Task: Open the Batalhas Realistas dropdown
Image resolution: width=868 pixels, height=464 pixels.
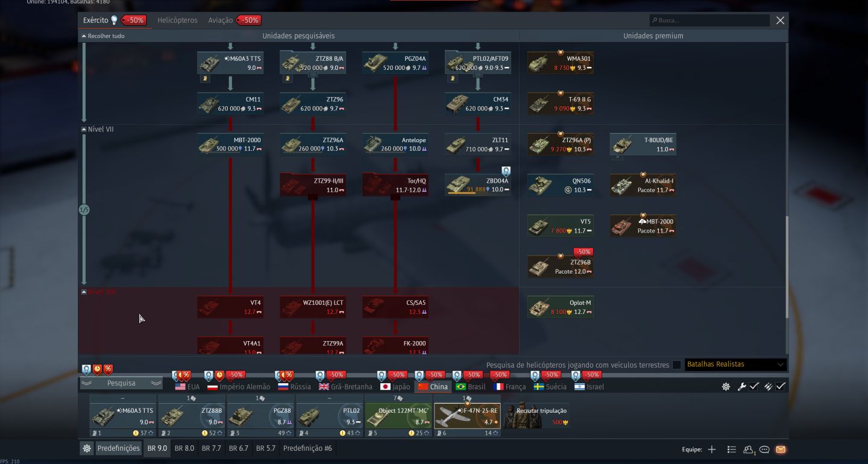Action: click(736, 365)
